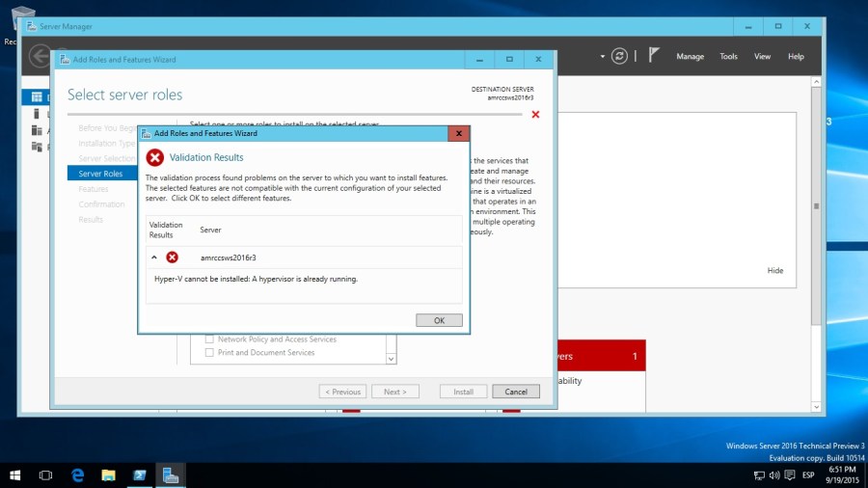
Task: Open the Windows Start menu
Action: pos(15,475)
